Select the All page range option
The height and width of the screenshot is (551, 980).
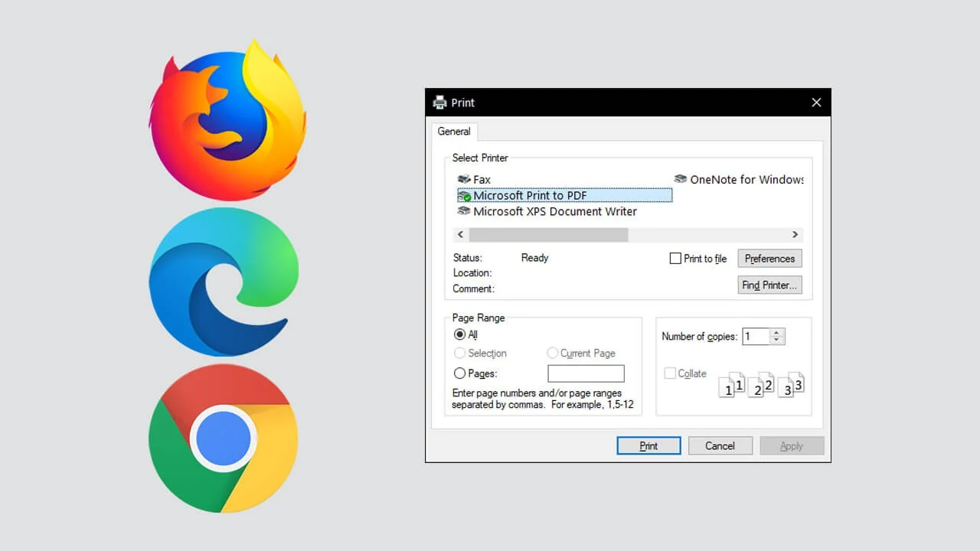coord(459,334)
